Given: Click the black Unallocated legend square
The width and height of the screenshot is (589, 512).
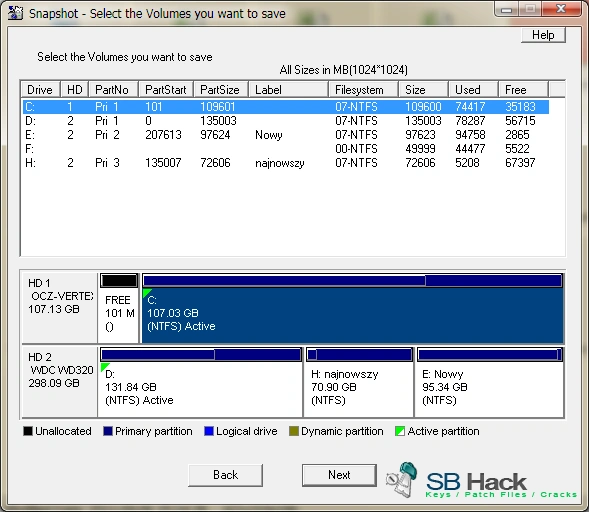Looking at the screenshot, I should click(x=28, y=431).
